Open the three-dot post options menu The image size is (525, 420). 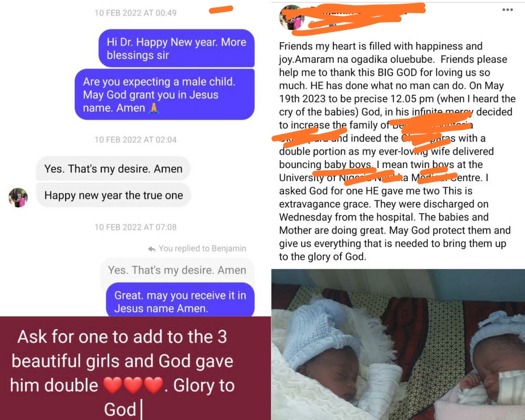507,10
